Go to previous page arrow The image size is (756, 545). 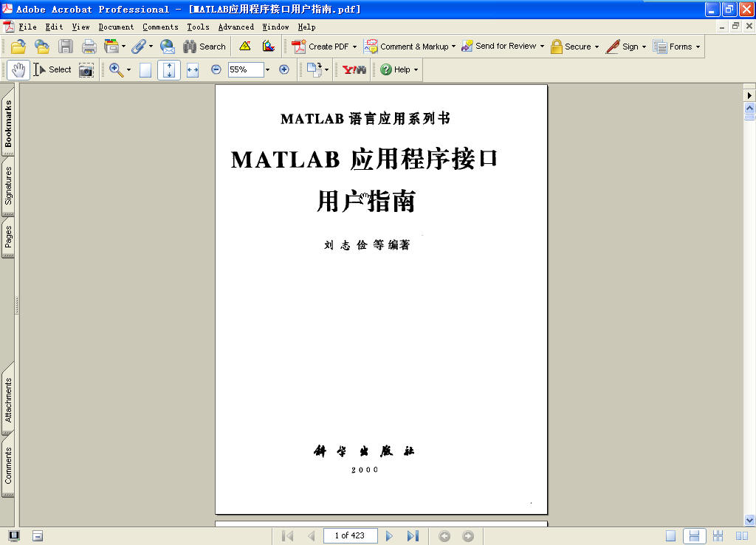[312, 536]
